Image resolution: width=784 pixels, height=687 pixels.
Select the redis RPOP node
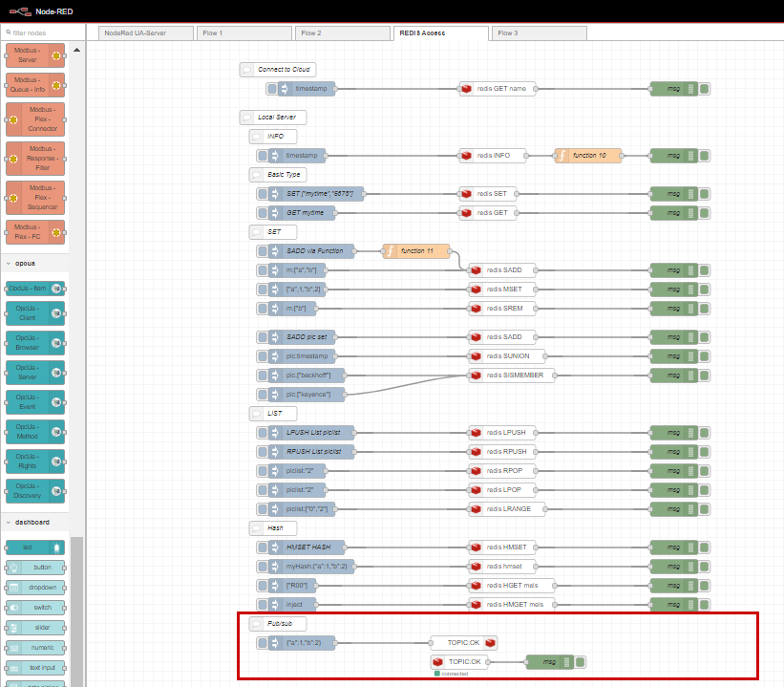coord(502,471)
